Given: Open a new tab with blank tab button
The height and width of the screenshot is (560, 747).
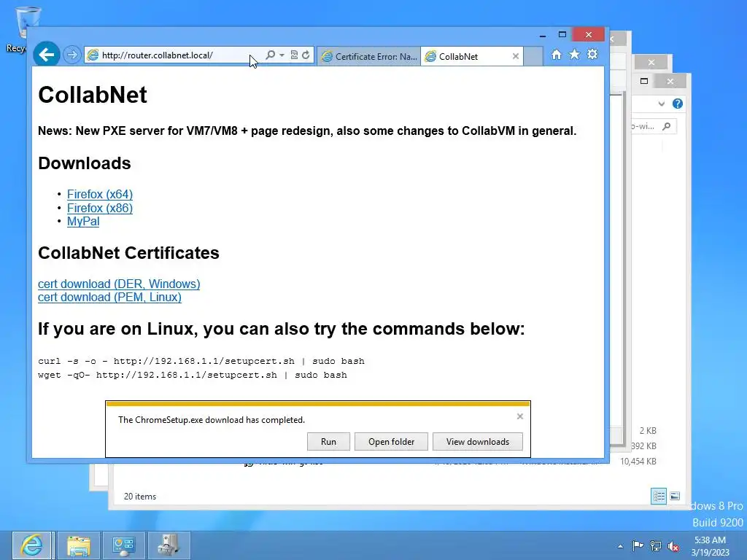Looking at the screenshot, I should [x=533, y=56].
